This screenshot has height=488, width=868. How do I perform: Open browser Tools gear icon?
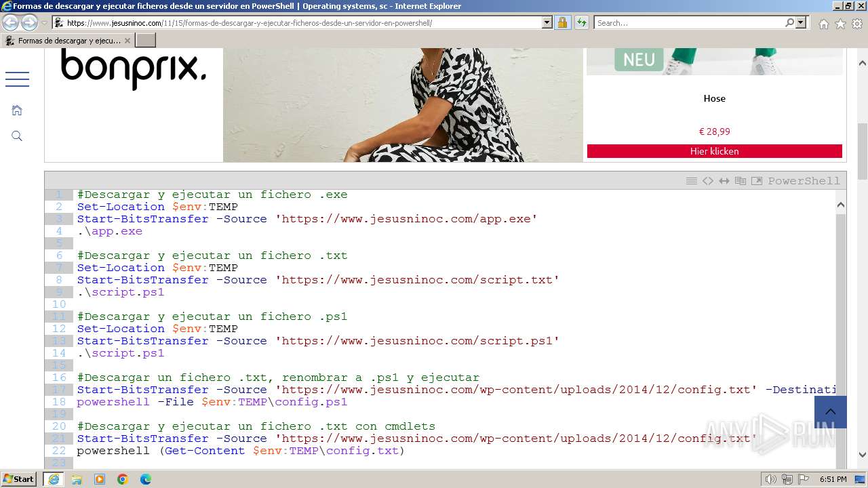[857, 24]
